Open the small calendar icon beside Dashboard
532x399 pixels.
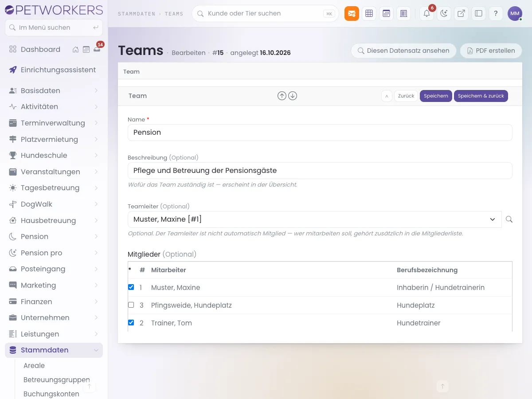(x=86, y=50)
